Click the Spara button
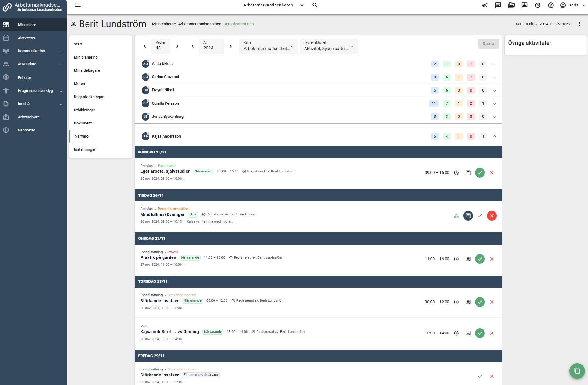The image size is (588, 385). (x=488, y=44)
